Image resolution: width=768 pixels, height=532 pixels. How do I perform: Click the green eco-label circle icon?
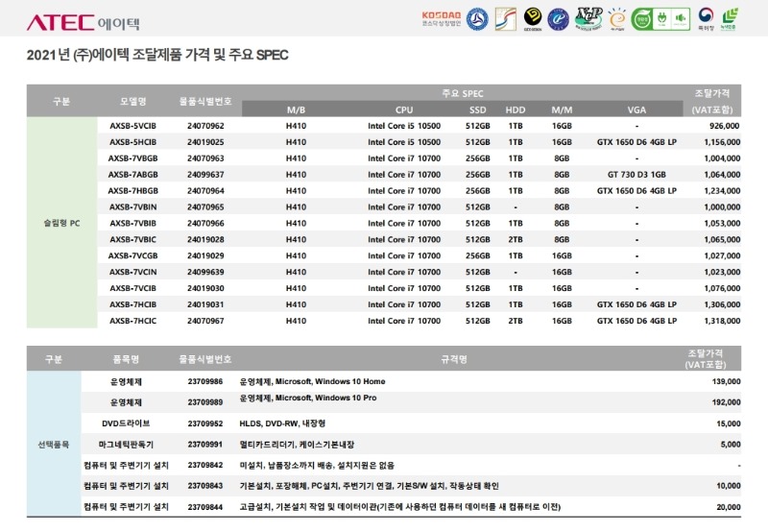click(x=641, y=19)
